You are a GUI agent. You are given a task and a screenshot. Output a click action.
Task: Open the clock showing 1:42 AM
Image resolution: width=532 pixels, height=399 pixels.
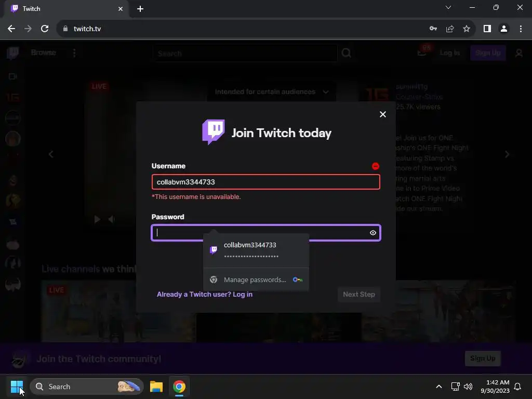[x=495, y=387]
